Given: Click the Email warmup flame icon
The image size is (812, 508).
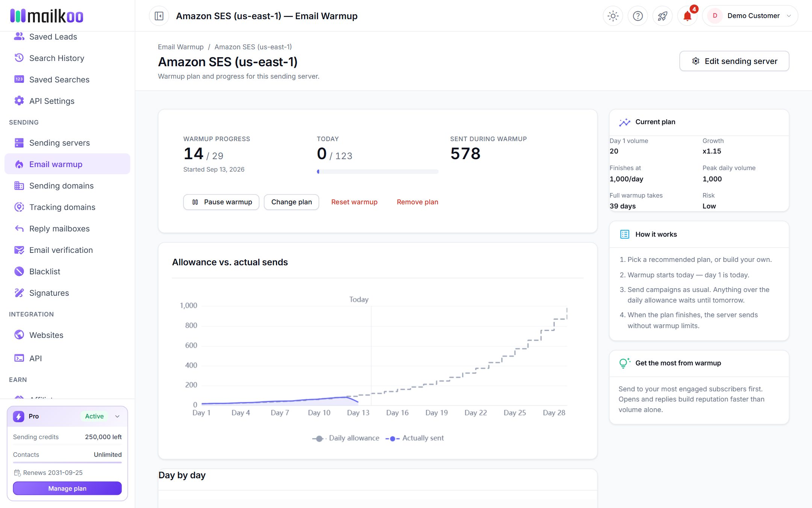Looking at the screenshot, I should [x=19, y=164].
